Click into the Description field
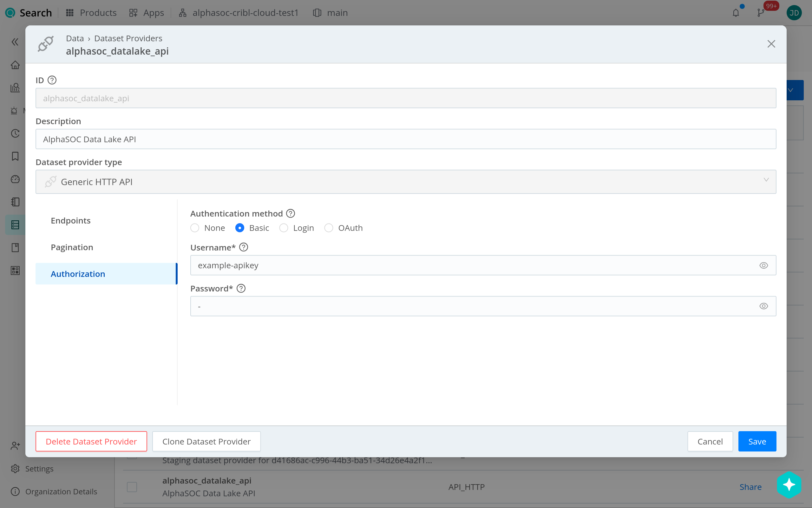812x508 pixels. click(406, 139)
